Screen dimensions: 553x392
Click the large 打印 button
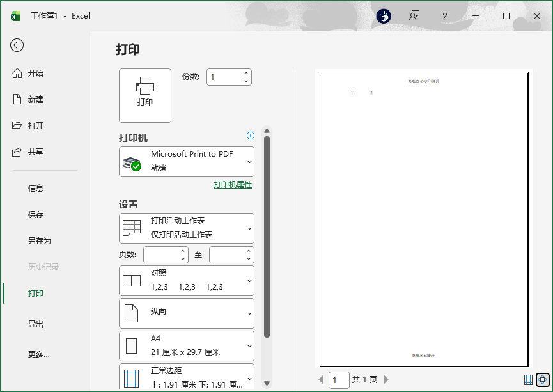(144, 95)
